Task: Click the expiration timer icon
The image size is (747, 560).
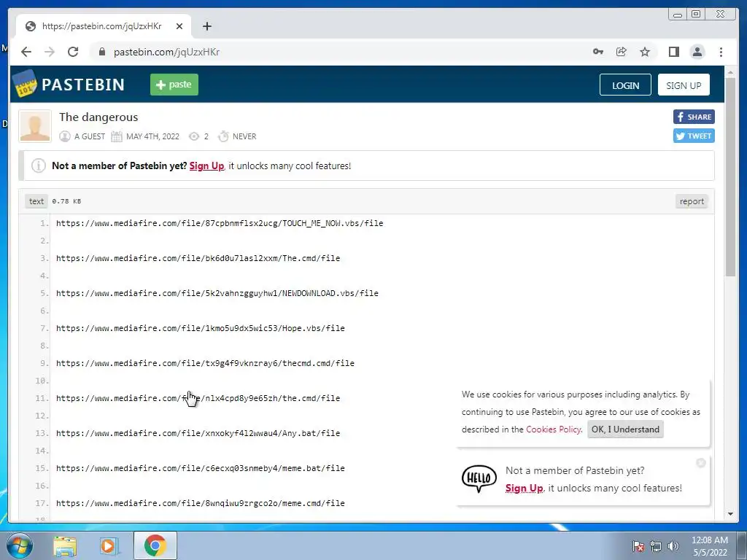Action: coord(223,136)
